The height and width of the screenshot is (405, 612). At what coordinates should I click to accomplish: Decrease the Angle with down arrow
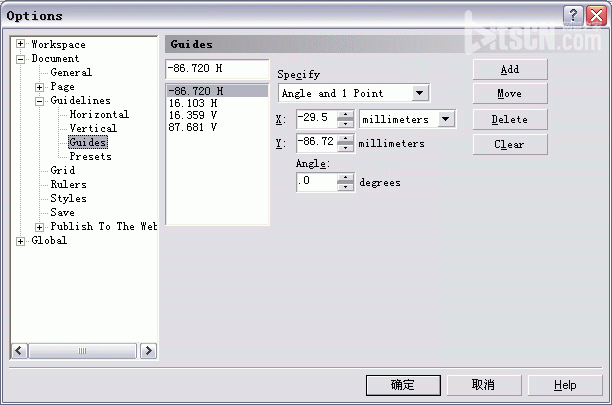point(345,187)
